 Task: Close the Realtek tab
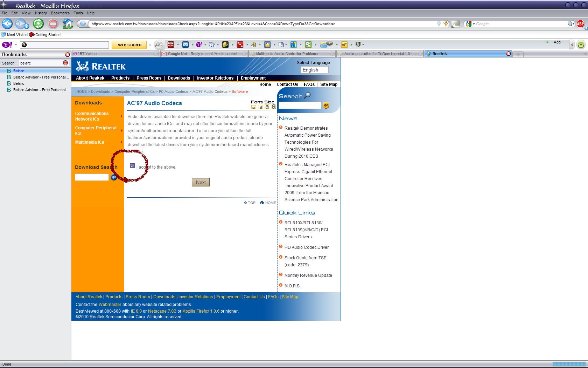coord(509,54)
